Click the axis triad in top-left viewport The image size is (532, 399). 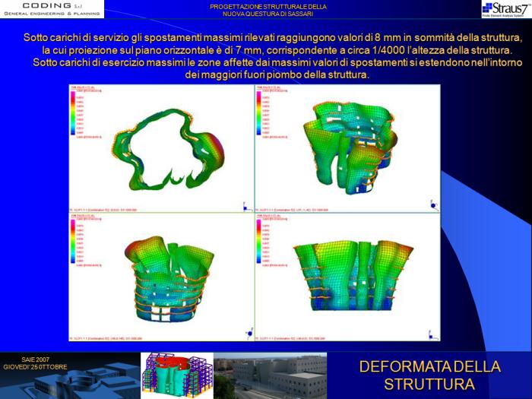244,204
